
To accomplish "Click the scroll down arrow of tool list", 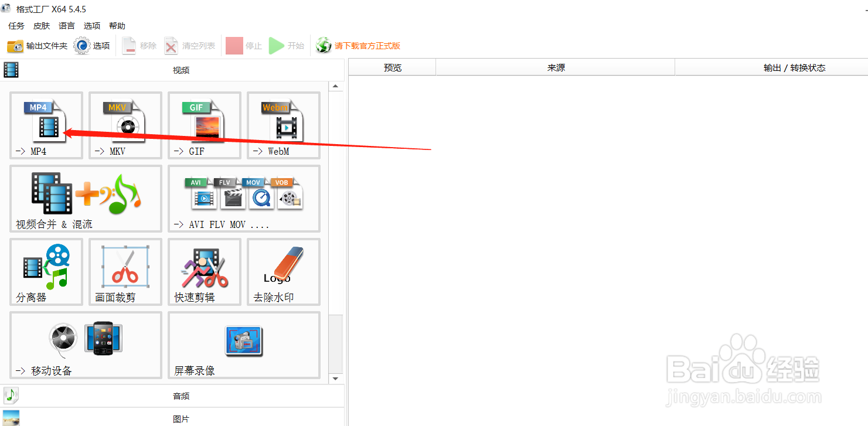I will [x=335, y=379].
